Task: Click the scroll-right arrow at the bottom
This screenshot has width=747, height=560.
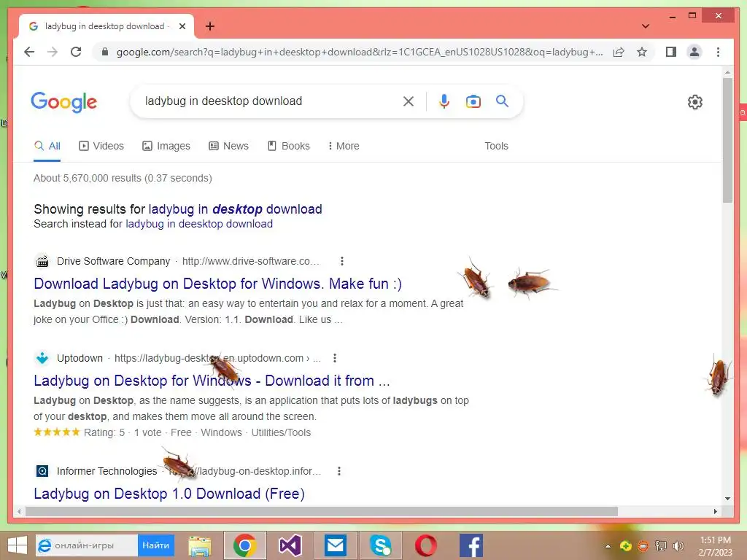Action: 715,511
